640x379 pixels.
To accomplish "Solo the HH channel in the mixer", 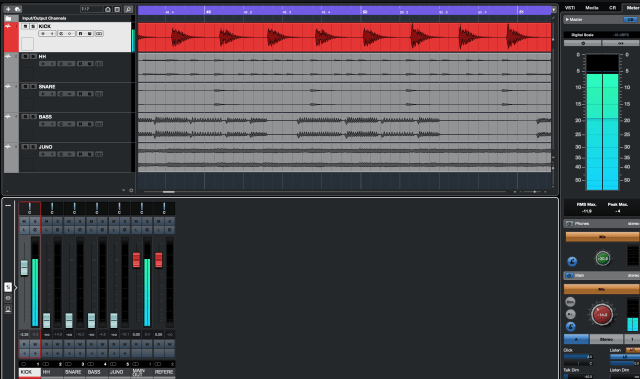I will pos(58,222).
